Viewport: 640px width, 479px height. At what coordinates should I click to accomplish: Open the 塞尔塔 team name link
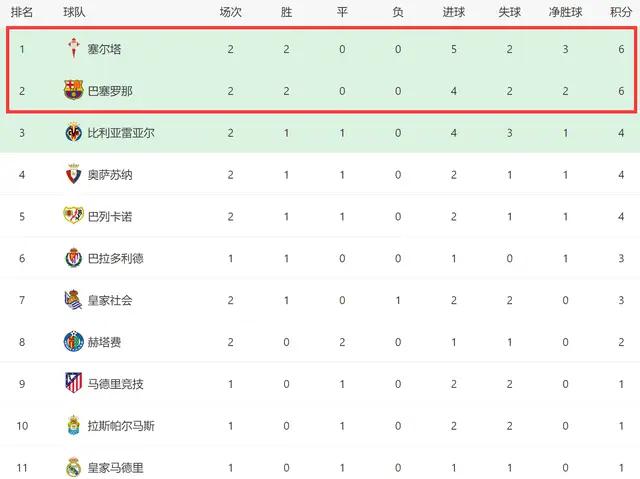tap(104, 49)
